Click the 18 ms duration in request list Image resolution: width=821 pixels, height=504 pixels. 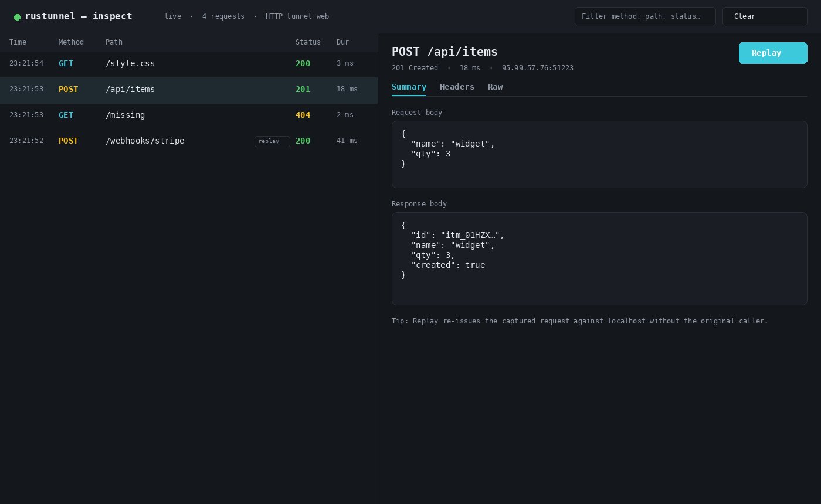pos(347,89)
